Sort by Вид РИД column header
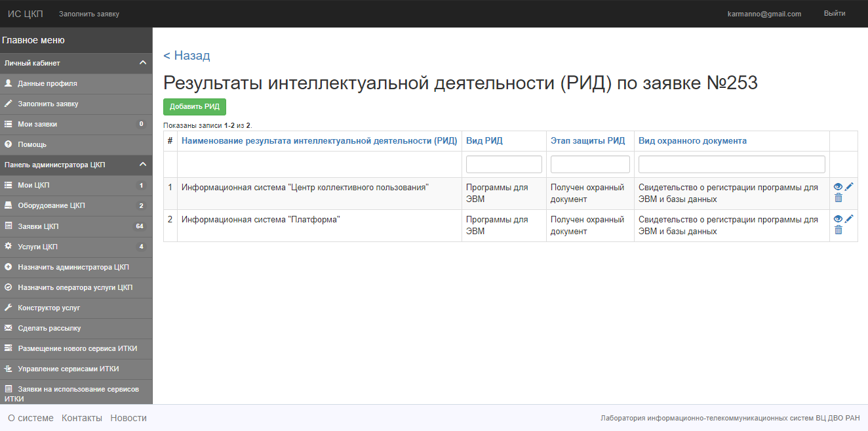The image size is (868, 431). click(484, 141)
